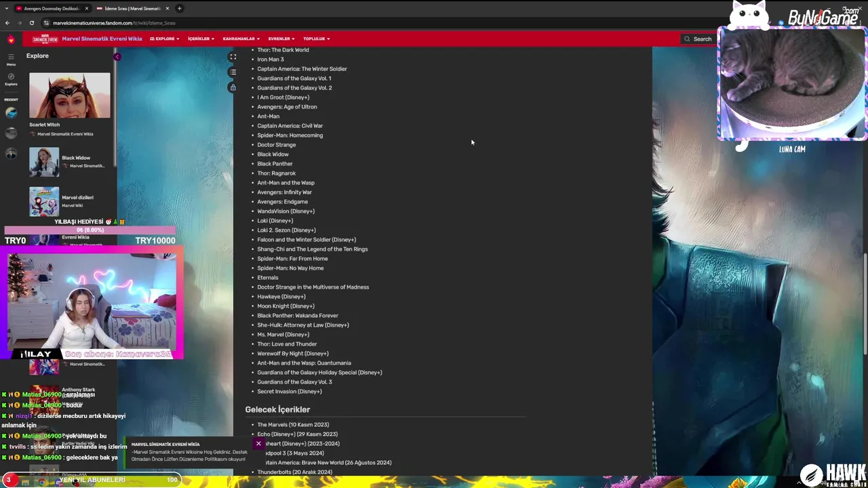Viewport: 868px width, 488px height.
Task: Open Thor: Ragnarok link
Action: [x=276, y=173]
